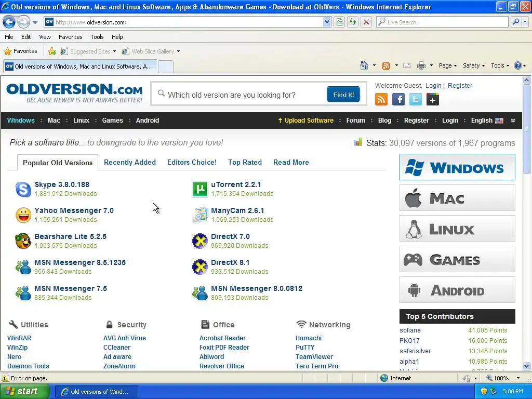Click the Google Plus social icon
The image size is (532, 399).
(433, 99)
